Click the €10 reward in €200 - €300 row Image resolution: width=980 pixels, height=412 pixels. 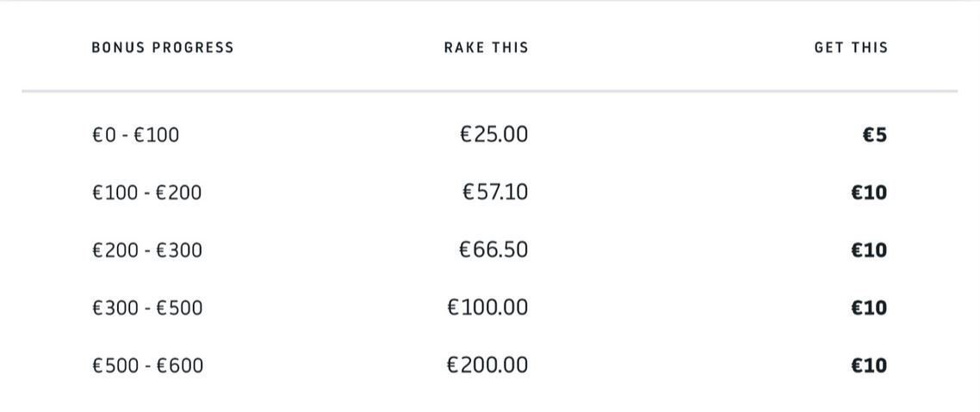tap(869, 250)
